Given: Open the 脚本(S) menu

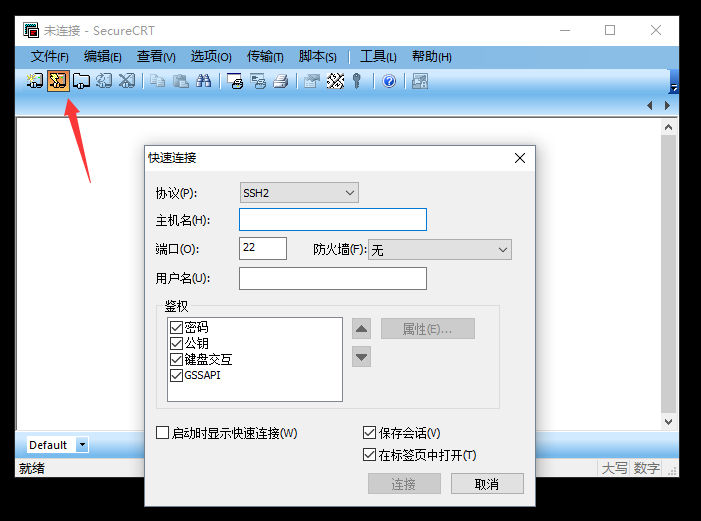Looking at the screenshot, I should tap(317, 57).
